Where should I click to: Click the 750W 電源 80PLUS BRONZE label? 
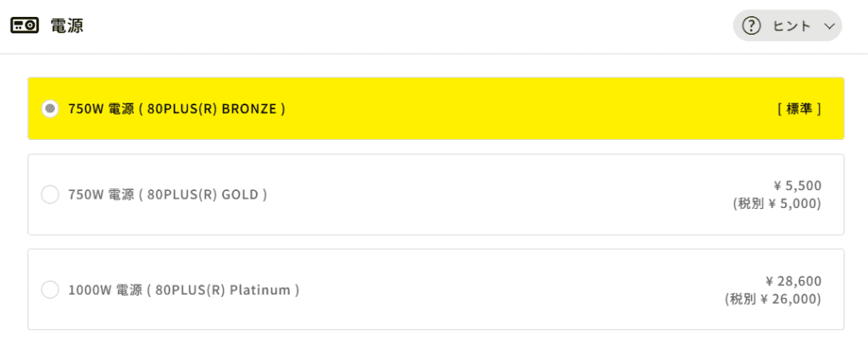point(176,109)
